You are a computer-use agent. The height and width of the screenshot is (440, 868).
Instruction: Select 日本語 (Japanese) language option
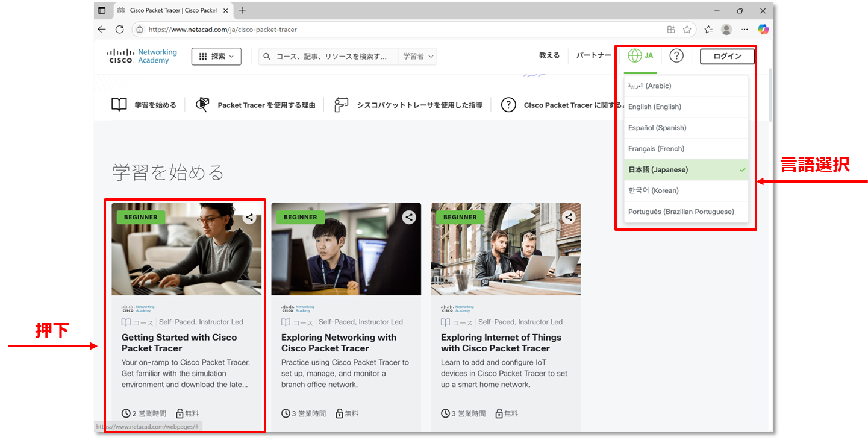(x=686, y=170)
